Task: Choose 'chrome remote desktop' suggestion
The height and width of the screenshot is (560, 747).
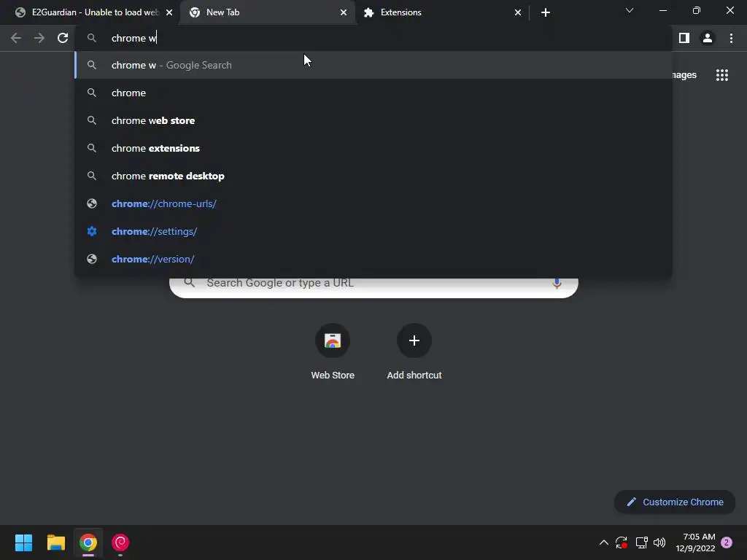Action: coord(373,176)
